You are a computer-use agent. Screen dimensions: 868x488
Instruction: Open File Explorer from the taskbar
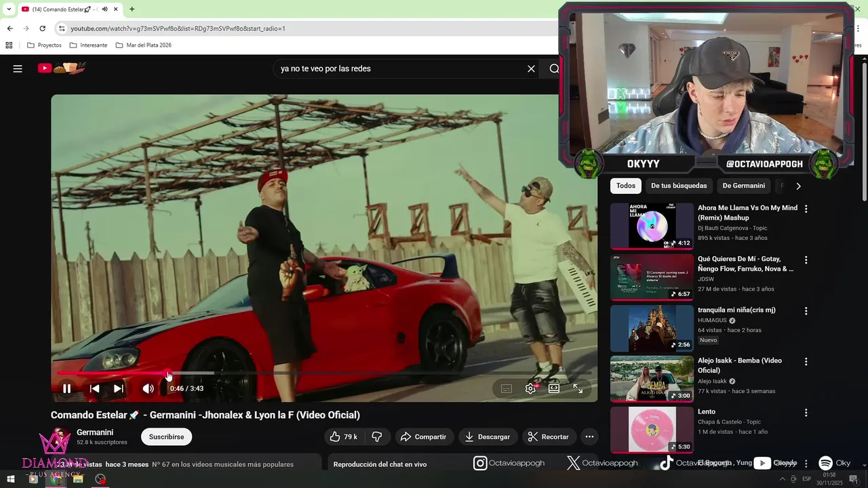(x=78, y=479)
